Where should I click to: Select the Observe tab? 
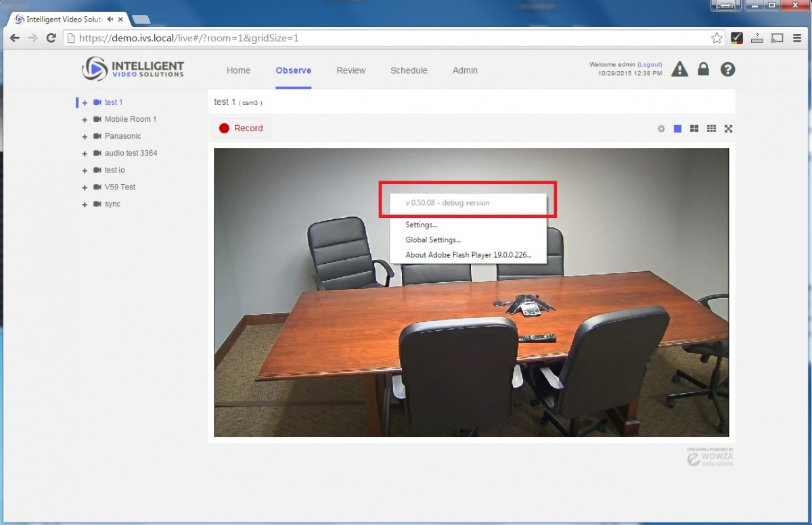pos(294,70)
